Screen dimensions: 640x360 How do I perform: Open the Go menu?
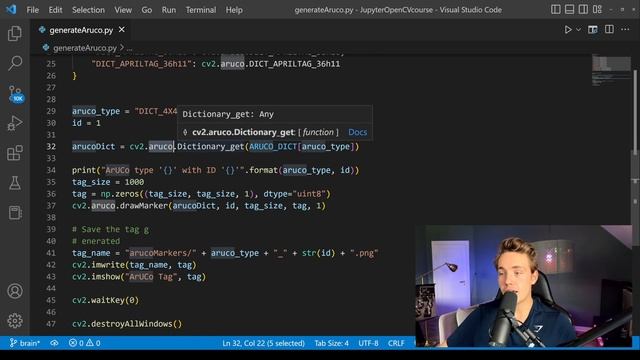[147, 10]
